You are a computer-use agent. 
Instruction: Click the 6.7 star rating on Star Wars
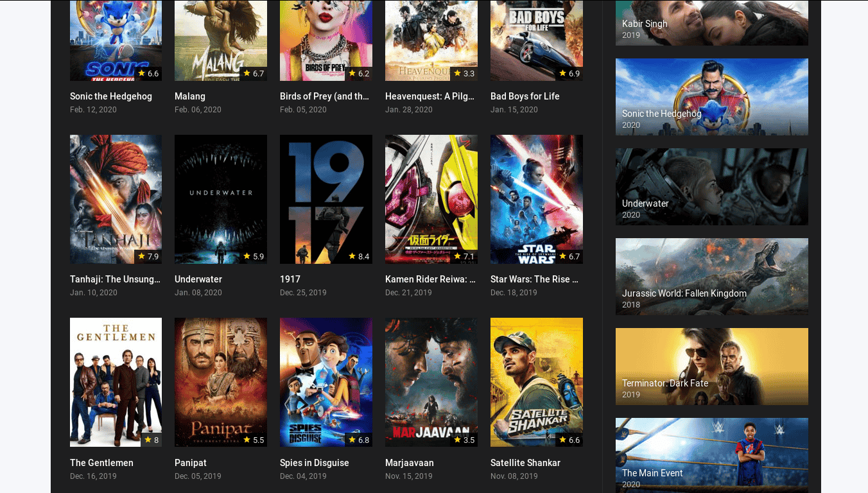(569, 256)
